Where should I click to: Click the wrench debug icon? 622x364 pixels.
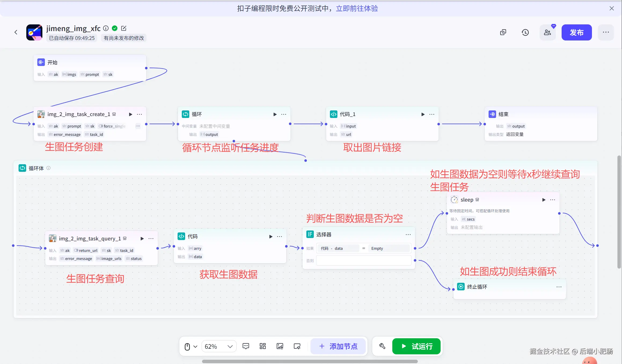point(382,346)
